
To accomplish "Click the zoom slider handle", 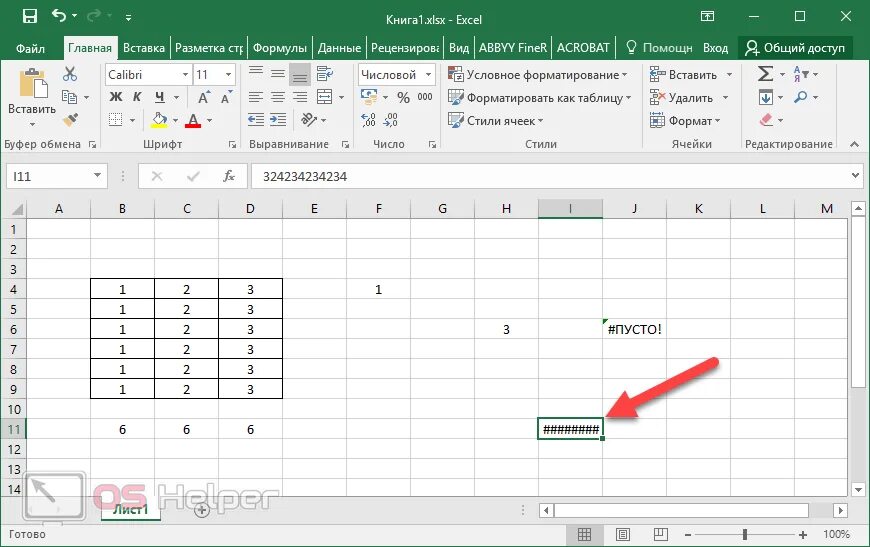I will pos(745,535).
